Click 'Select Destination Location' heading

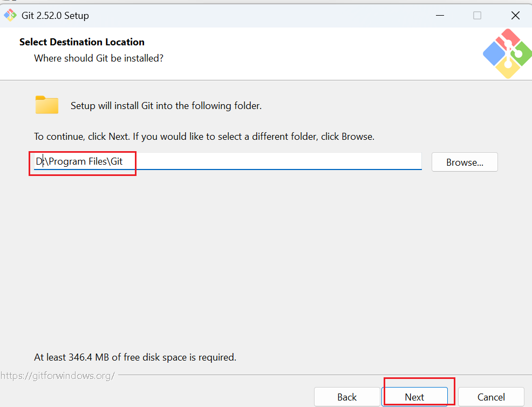click(x=82, y=42)
